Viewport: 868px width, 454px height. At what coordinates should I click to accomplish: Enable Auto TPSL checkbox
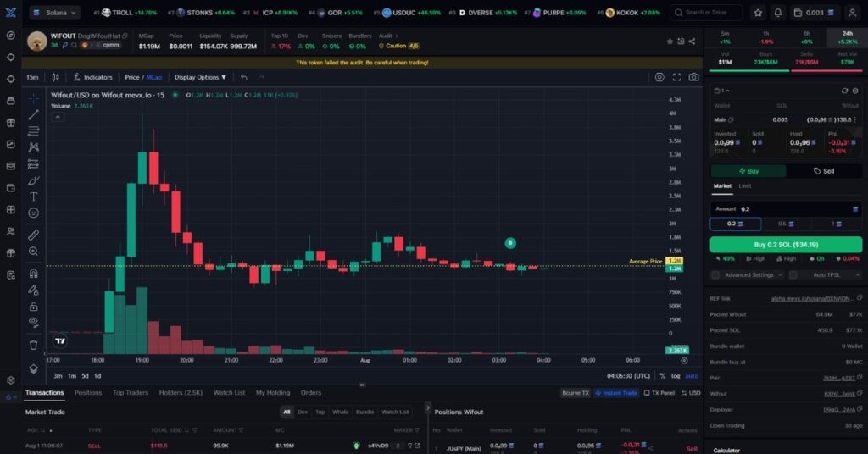click(793, 274)
